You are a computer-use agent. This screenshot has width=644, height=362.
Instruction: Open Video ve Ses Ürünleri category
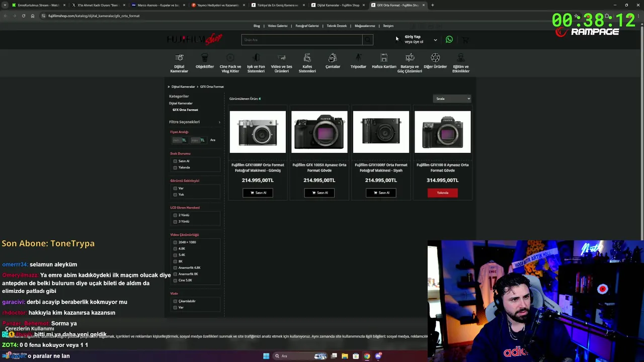coord(281,63)
